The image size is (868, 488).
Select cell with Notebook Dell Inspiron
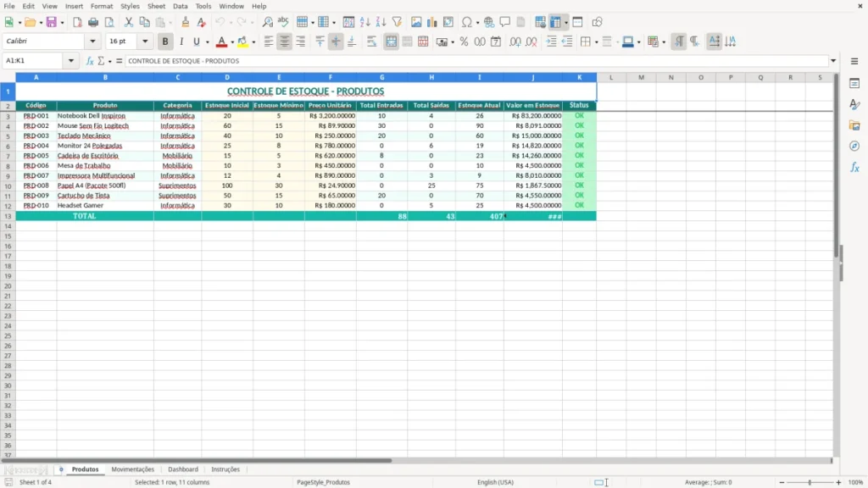(x=105, y=115)
